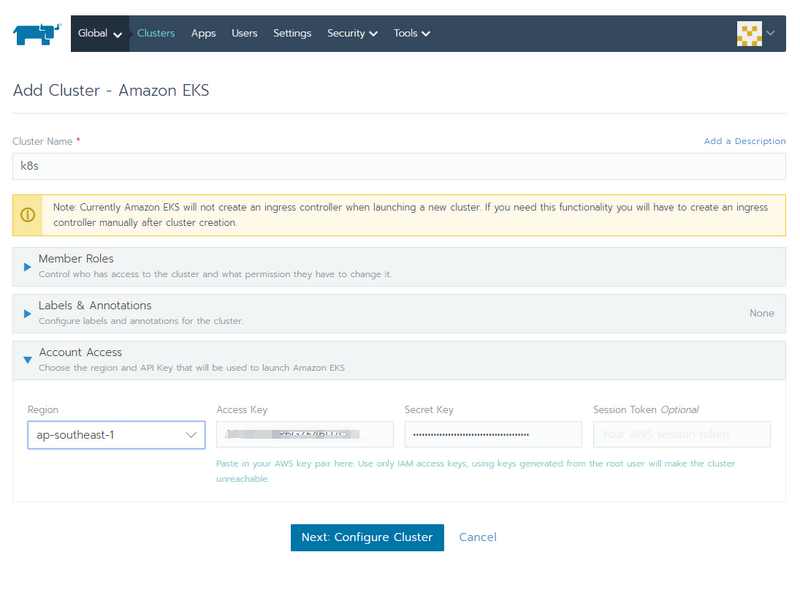800x601 pixels.
Task: Click the yellow info icon in the note
Action: [28, 215]
